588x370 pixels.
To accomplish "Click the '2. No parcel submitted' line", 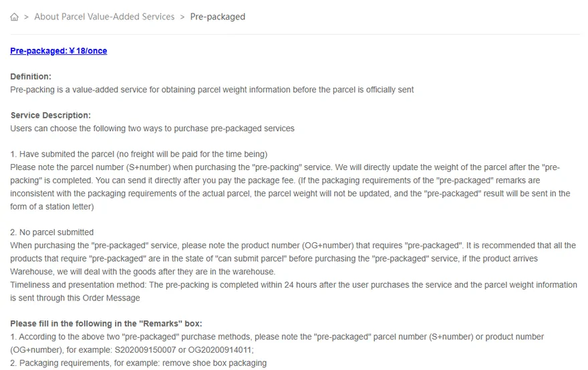I will pyautogui.click(x=51, y=233).
